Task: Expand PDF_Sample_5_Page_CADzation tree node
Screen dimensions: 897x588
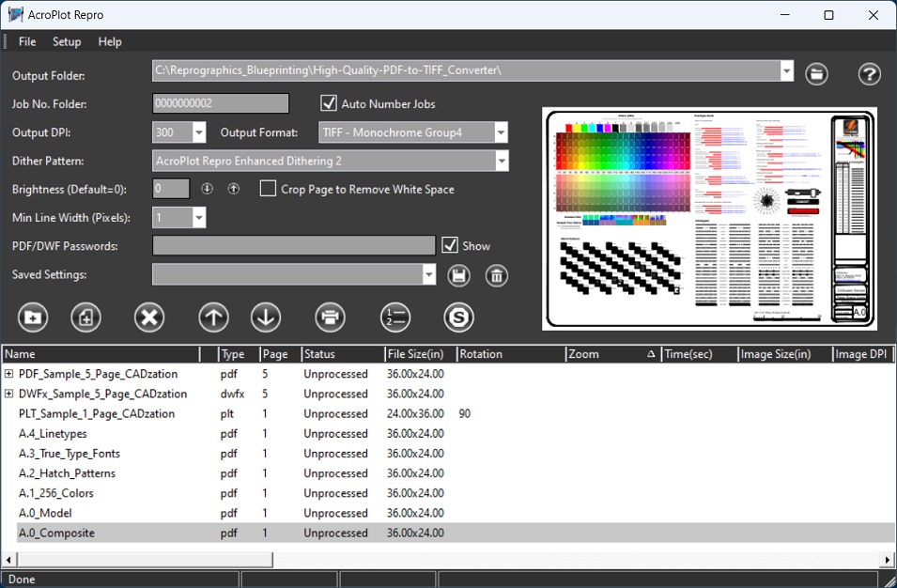Action: (x=9, y=374)
